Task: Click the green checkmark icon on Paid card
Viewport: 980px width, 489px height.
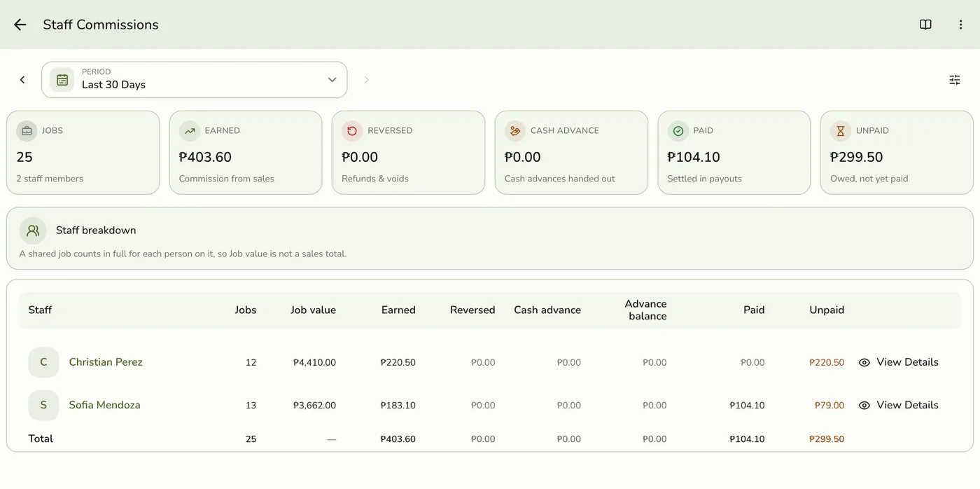Action: click(678, 131)
